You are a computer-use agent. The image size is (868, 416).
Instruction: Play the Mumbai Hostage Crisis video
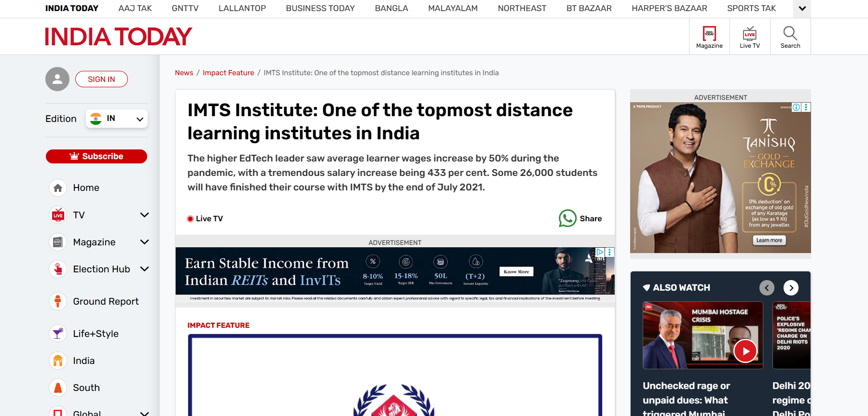click(x=745, y=351)
